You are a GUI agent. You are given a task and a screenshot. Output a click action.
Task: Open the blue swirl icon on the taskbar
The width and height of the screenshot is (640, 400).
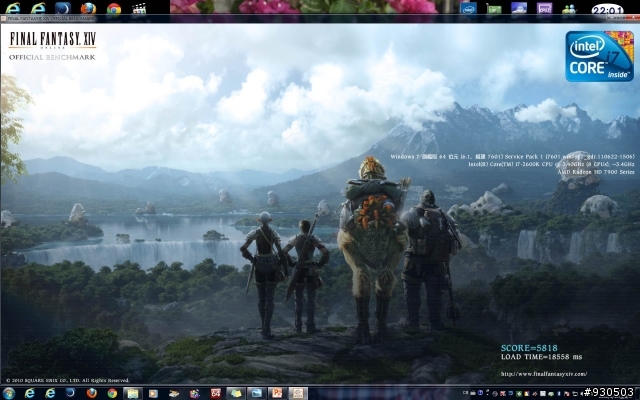[x=70, y=393]
